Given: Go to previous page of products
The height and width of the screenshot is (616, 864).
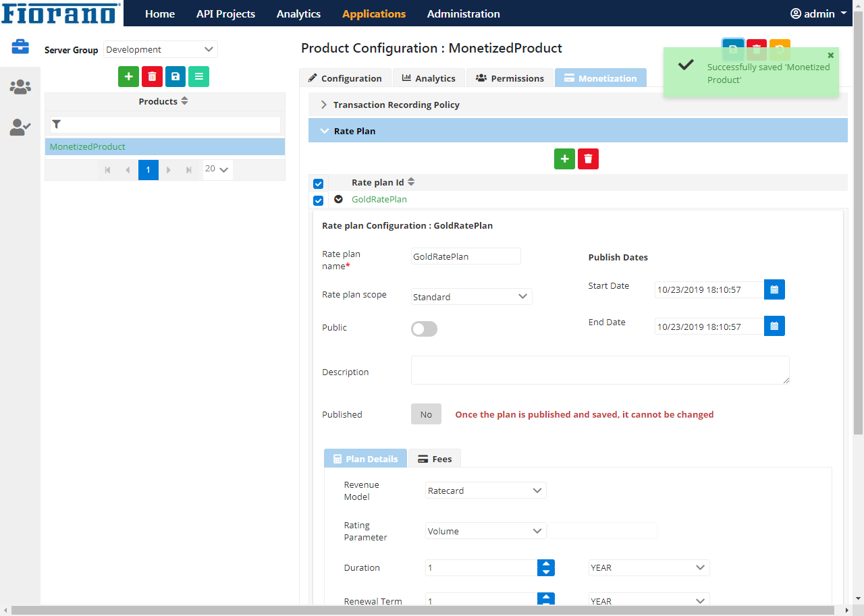Looking at the screenshot, I should pyautogui.click(x=128, y=170).
